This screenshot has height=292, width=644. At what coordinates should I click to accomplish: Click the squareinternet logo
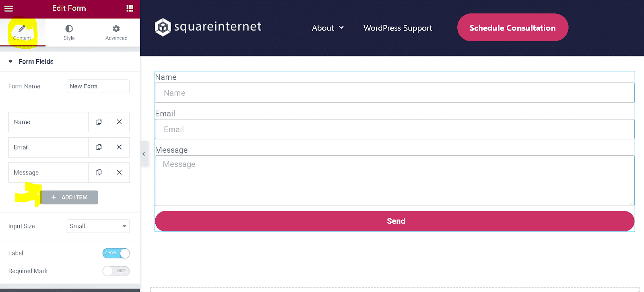[x=208, y=27]
